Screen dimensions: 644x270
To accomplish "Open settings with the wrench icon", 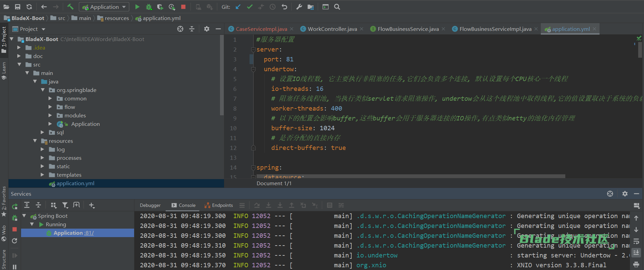I will [299, 7].
